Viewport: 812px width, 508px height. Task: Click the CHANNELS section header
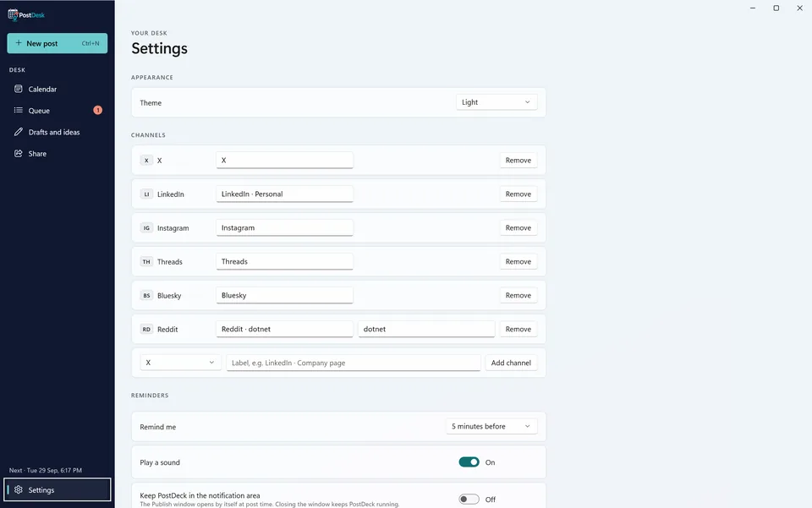coord(148,135)
